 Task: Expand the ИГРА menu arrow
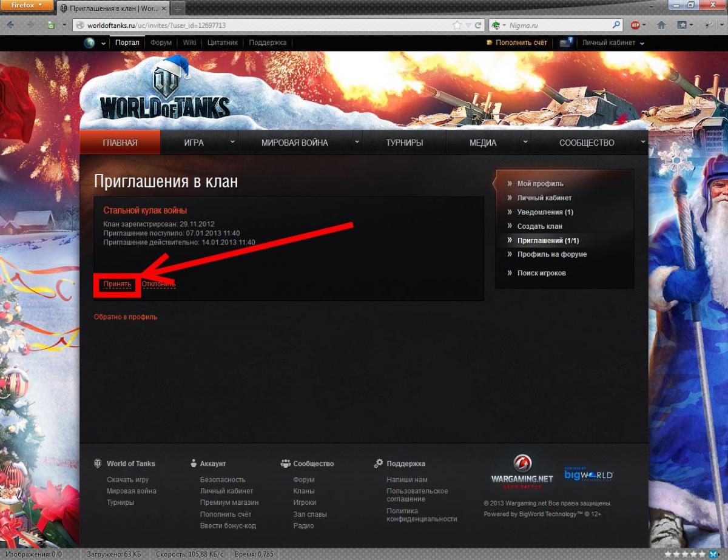coord(232,142)
